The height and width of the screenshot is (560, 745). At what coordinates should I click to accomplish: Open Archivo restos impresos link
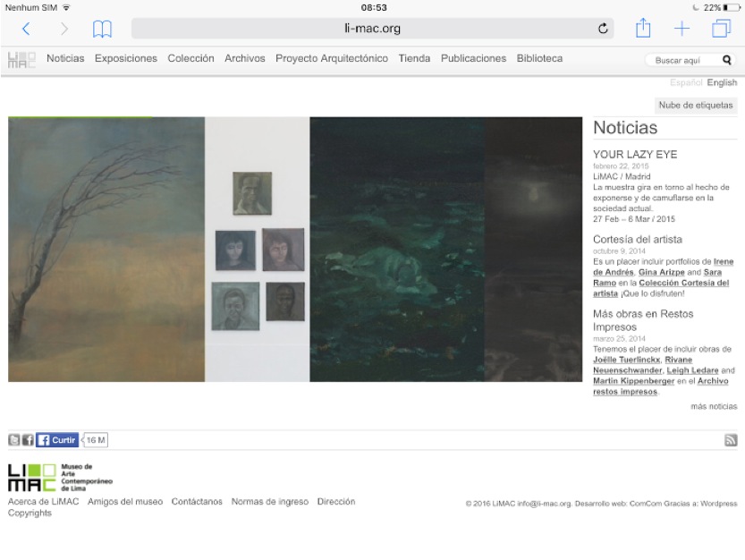tap(660, 386)
